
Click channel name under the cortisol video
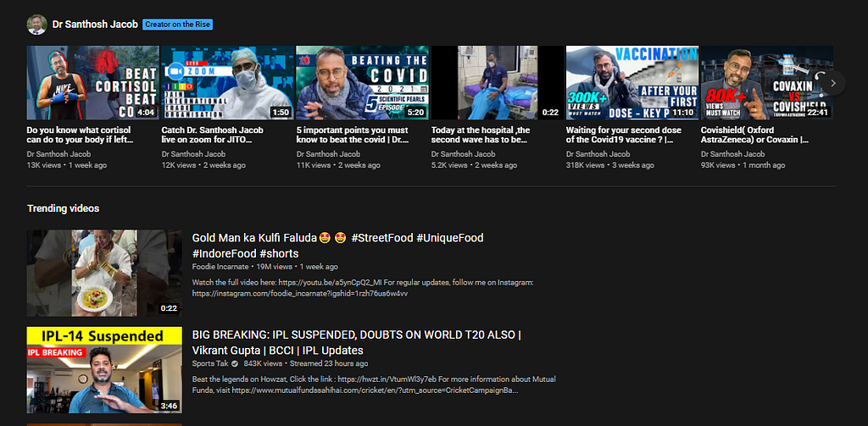(58, 154)
